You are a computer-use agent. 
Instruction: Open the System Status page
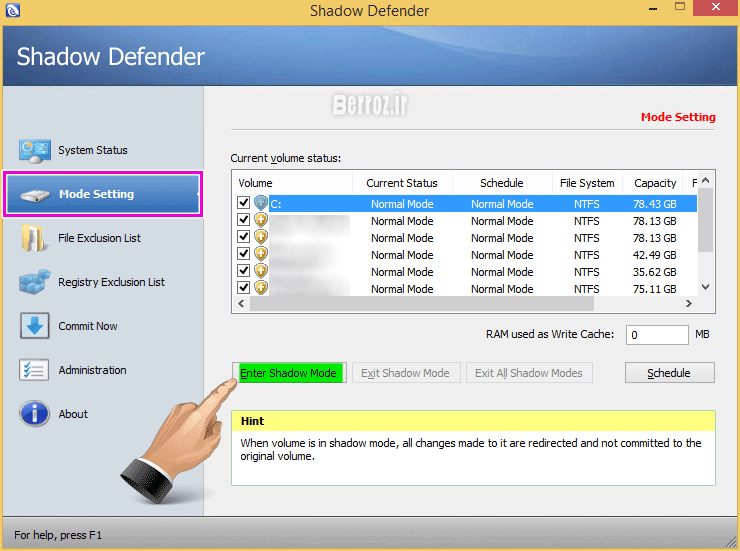point(93,150)
